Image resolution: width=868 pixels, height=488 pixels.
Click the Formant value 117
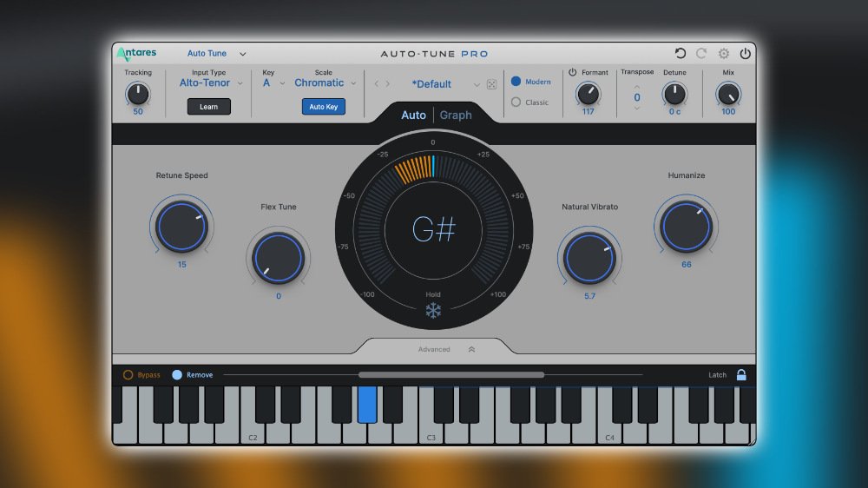click(x=588, y=111)
